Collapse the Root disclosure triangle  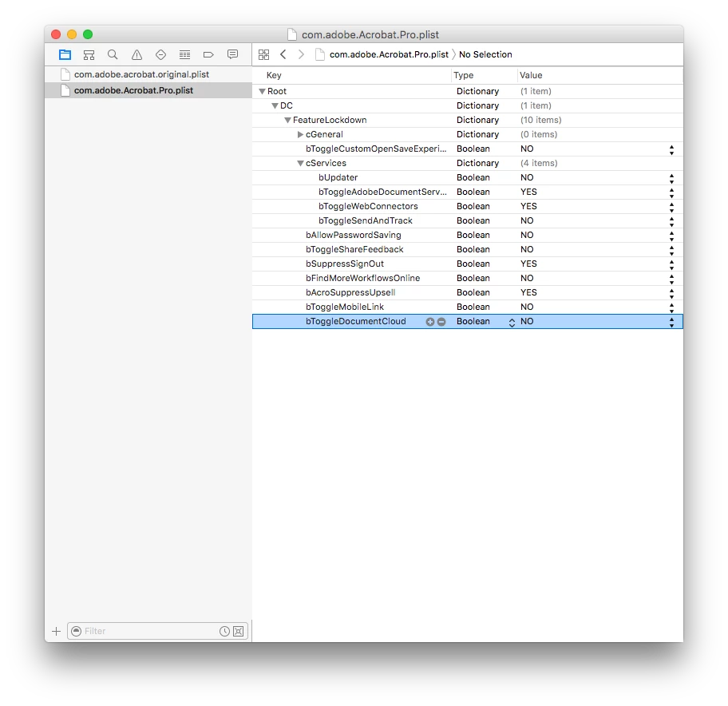(x=263, y=92)
